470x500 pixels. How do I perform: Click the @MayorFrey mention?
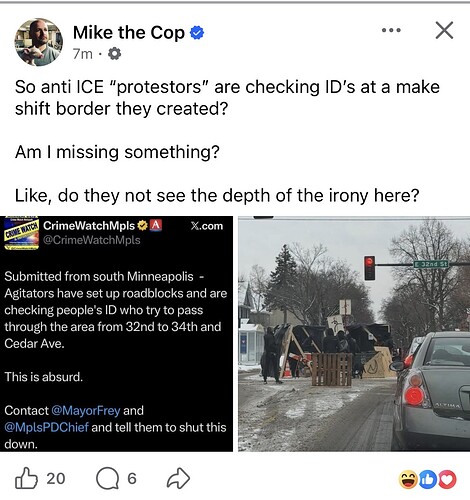click(86, 410)
